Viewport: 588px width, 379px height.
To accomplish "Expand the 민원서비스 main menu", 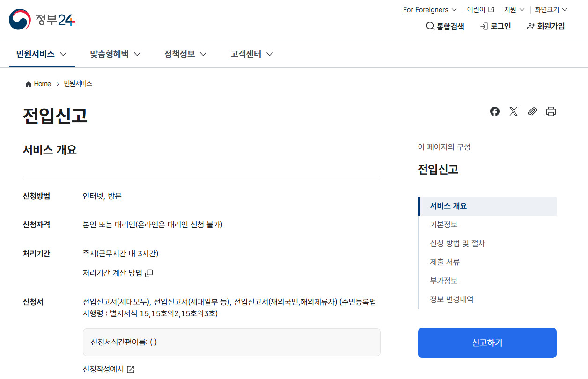I will [42, 54].
